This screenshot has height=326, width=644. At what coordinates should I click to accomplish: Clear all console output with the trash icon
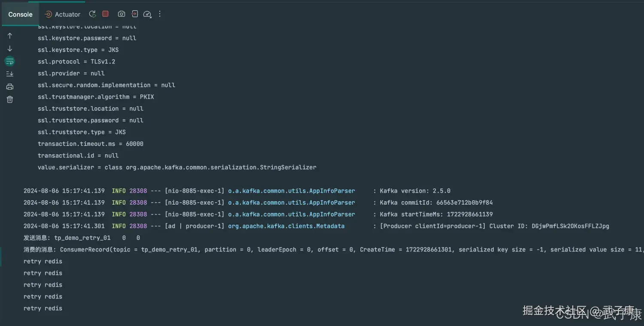pos(10,100)
